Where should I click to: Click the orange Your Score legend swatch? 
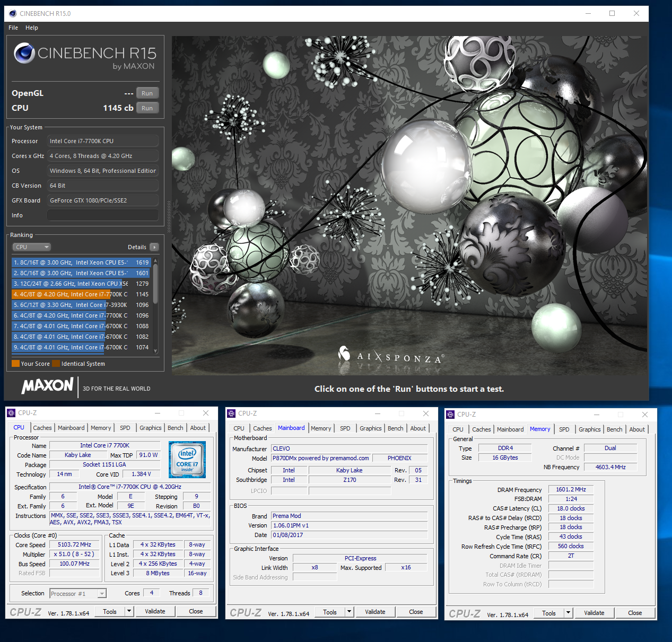(15, 364)
